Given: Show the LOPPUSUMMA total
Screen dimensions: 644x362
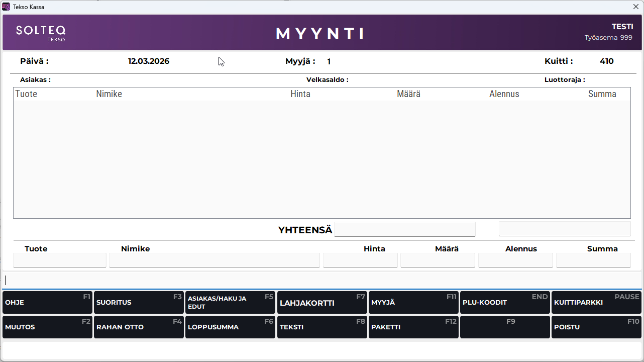Looking at the screenshot, I should point(230,327).
